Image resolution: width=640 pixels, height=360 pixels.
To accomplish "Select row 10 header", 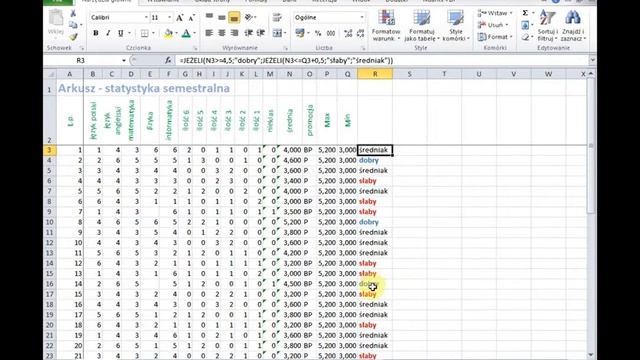I will (49, 222).
